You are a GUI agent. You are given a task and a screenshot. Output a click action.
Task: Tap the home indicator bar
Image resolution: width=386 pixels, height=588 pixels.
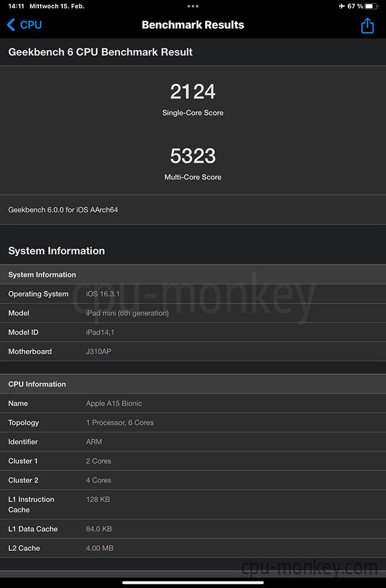coord(193,582)
